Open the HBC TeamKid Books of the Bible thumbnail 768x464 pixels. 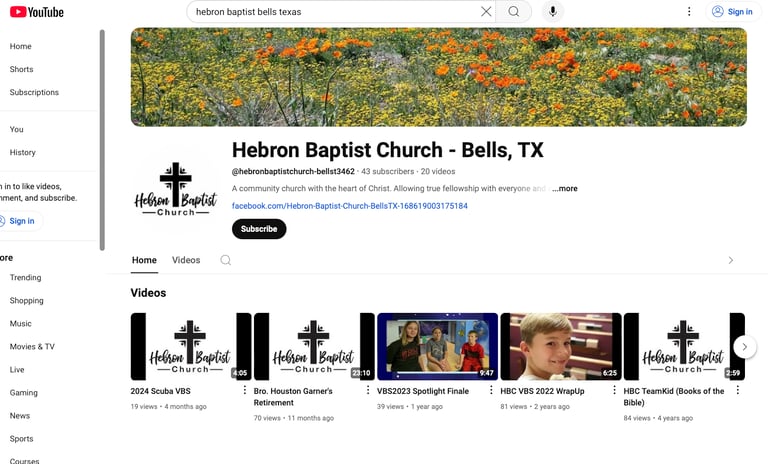pos(684,346)
